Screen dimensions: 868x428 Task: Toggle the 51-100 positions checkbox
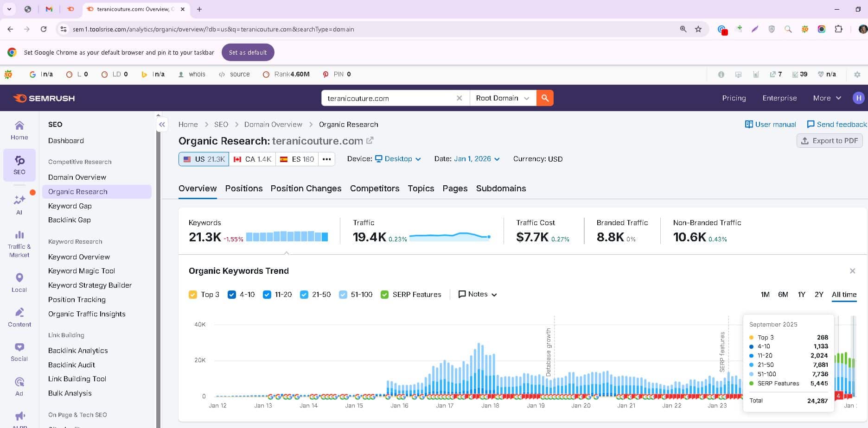pos(343,295)
